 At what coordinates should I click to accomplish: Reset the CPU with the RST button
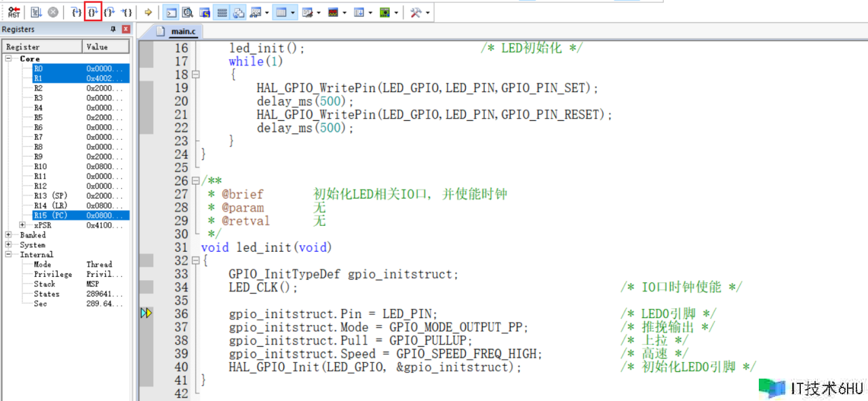[14, 12]
